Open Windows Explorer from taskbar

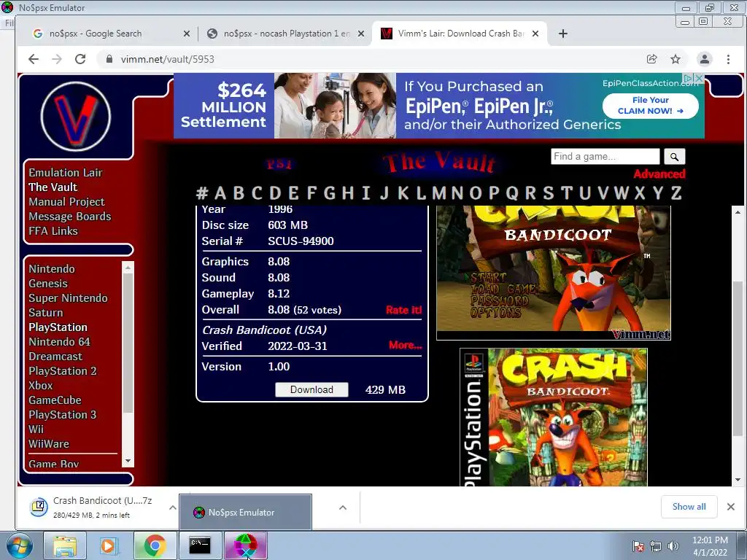coord(65,545)
